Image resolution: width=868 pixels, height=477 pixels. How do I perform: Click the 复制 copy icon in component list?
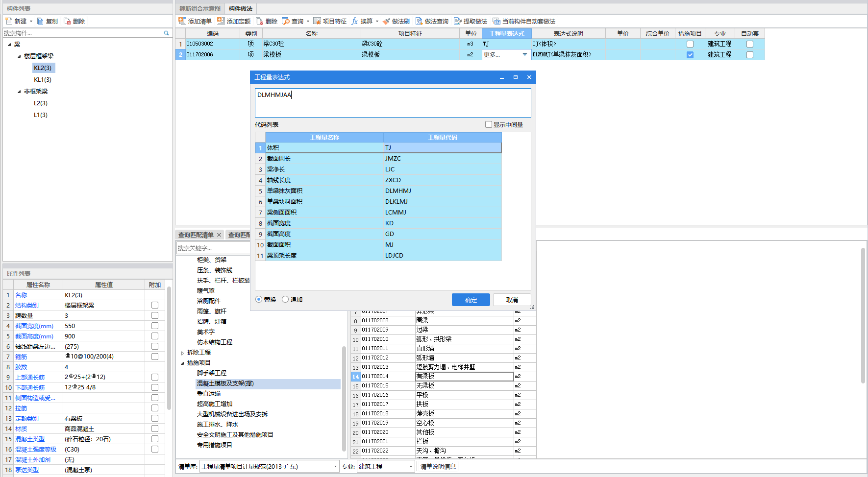pyautogui.click(x=40, y=21)
